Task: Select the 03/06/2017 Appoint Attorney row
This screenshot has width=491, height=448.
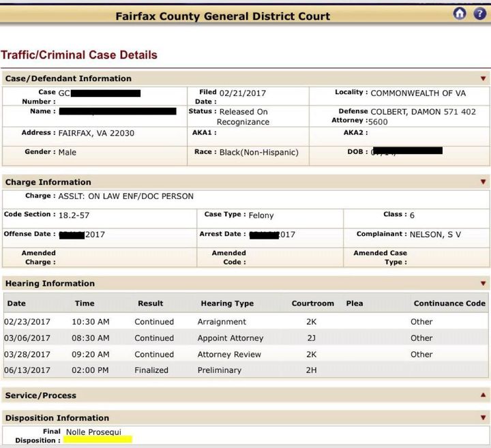Action: tap(245, 338)
